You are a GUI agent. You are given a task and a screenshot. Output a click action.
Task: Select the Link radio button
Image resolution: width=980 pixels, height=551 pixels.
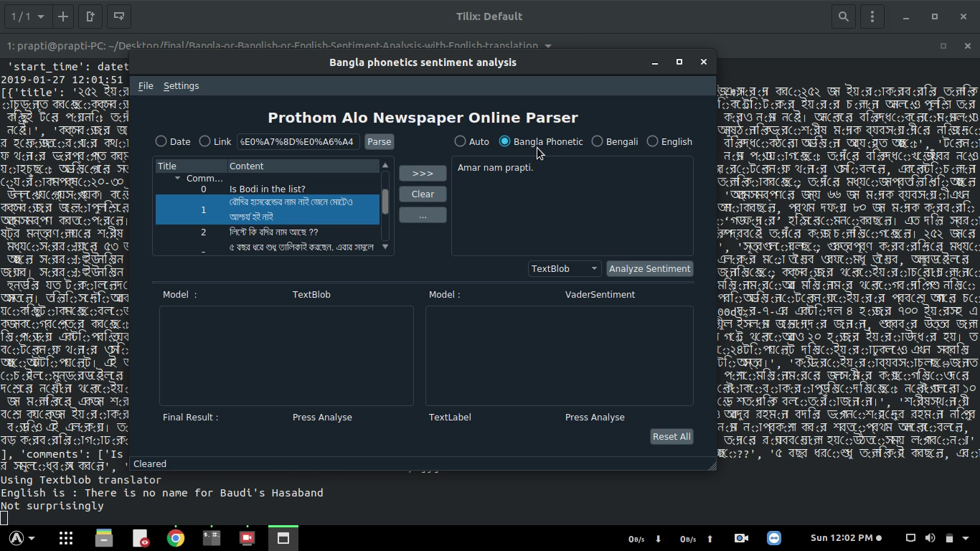pyautogui.click(x=215, y=141)
